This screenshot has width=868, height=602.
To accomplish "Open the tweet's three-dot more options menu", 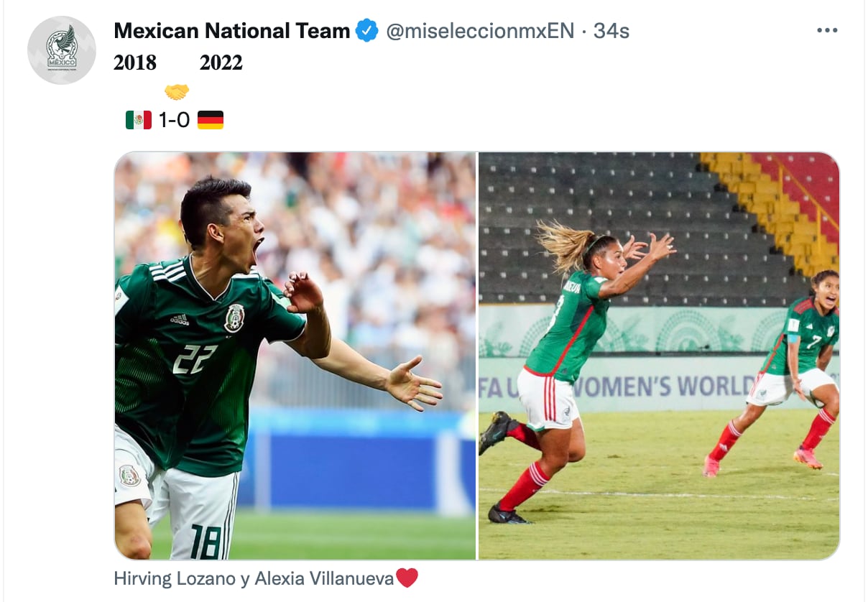I will 827,30.
